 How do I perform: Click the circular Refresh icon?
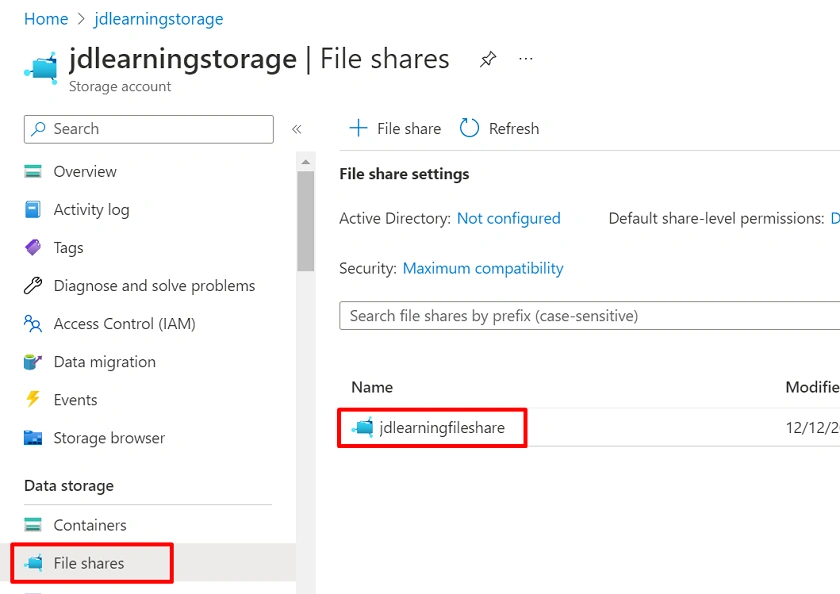469,129
